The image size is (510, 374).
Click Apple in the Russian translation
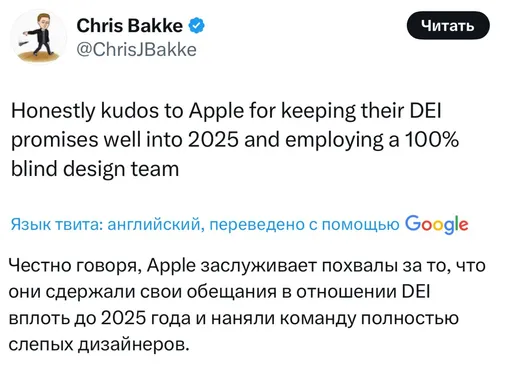(x=171, y=266)
